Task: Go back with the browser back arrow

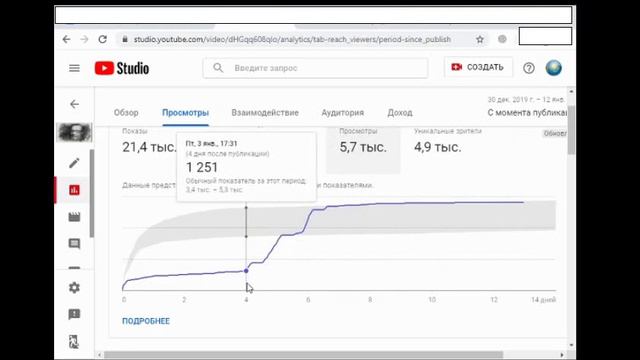Action: pos(67,39)
